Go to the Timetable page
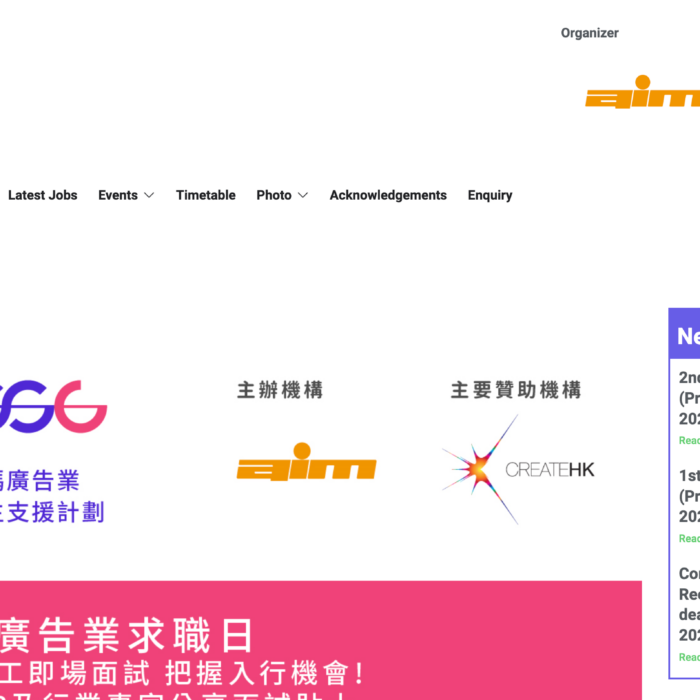700x700 pixels. coord(205,195)
